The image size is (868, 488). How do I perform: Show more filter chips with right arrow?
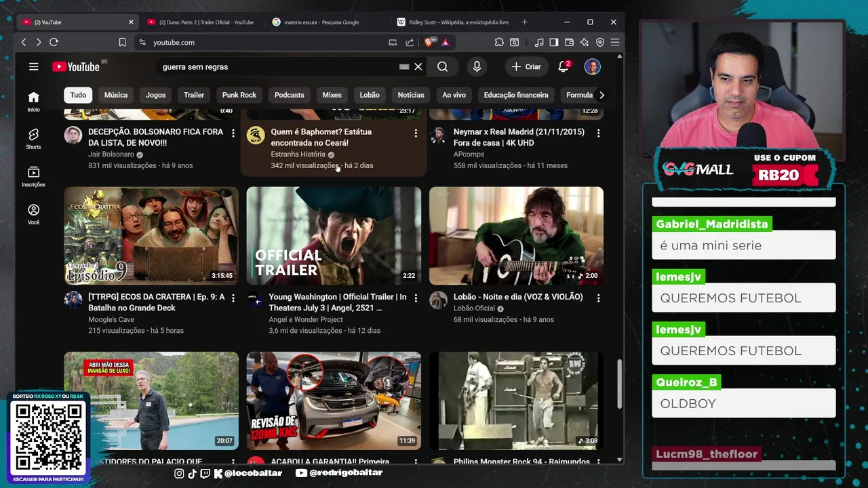[x=601, y=95]
